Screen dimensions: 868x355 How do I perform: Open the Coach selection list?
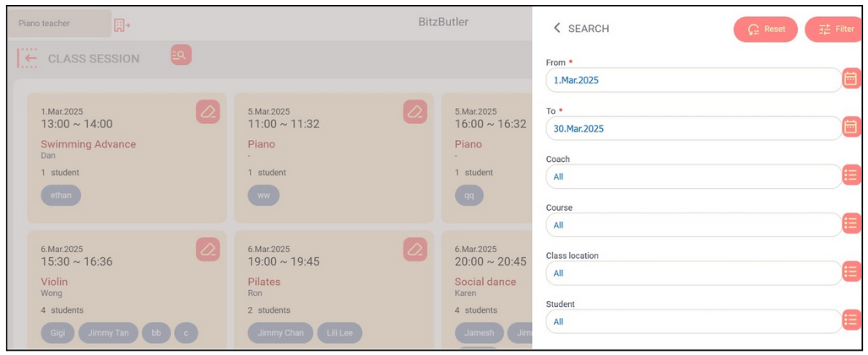point(851,175)
